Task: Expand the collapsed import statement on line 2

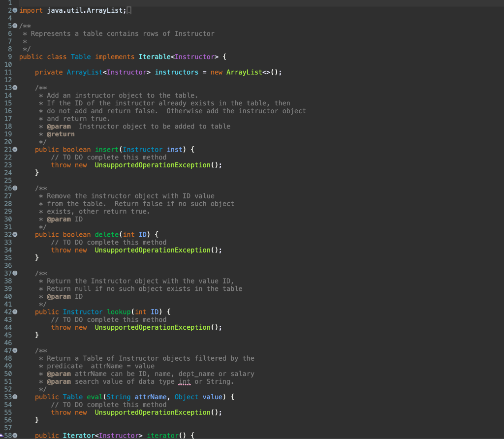Action: [15, 10]
